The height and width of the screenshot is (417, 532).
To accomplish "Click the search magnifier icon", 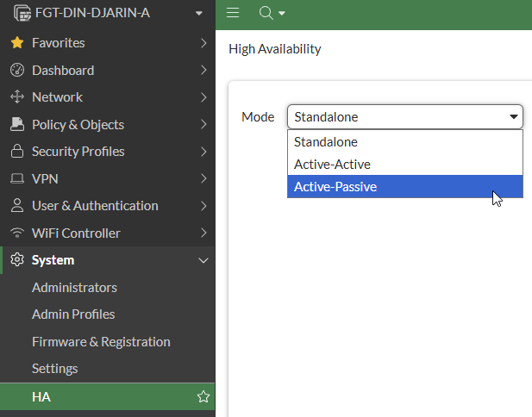I will pos(266,13).
